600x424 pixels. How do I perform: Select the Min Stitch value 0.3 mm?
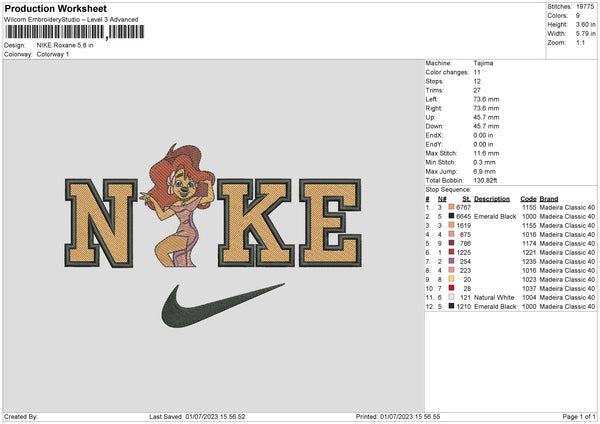click(x=484, y=162)
